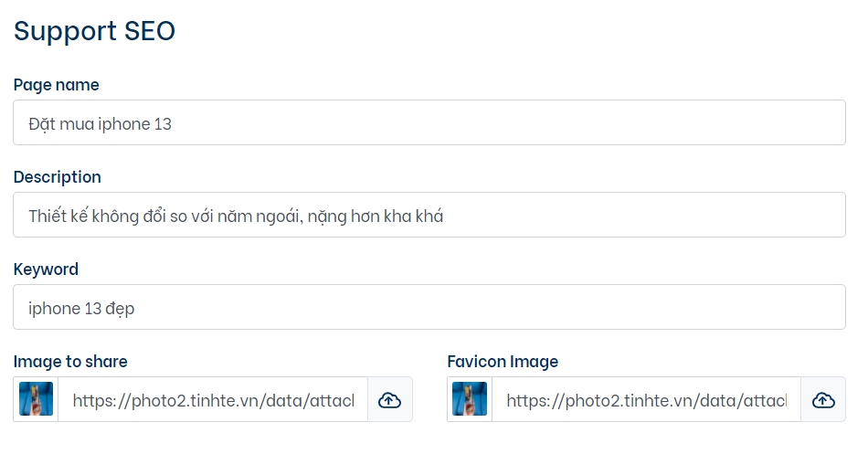
Task: Click the Image to share URL field
Action: [x=213, y=399]
